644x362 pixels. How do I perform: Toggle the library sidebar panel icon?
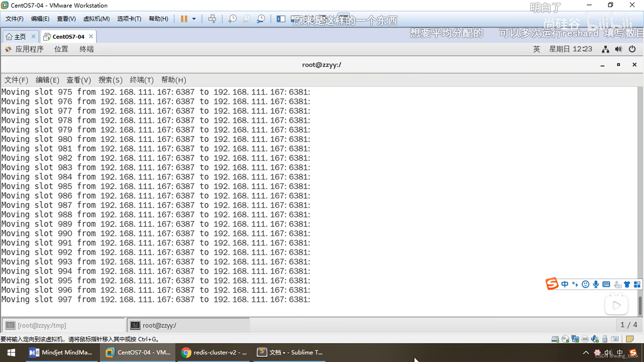tap(280, 19)
